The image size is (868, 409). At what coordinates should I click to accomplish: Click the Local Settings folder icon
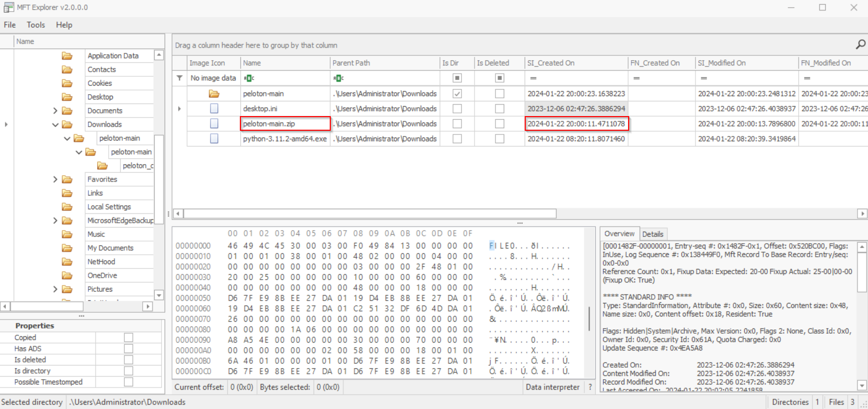67,207
